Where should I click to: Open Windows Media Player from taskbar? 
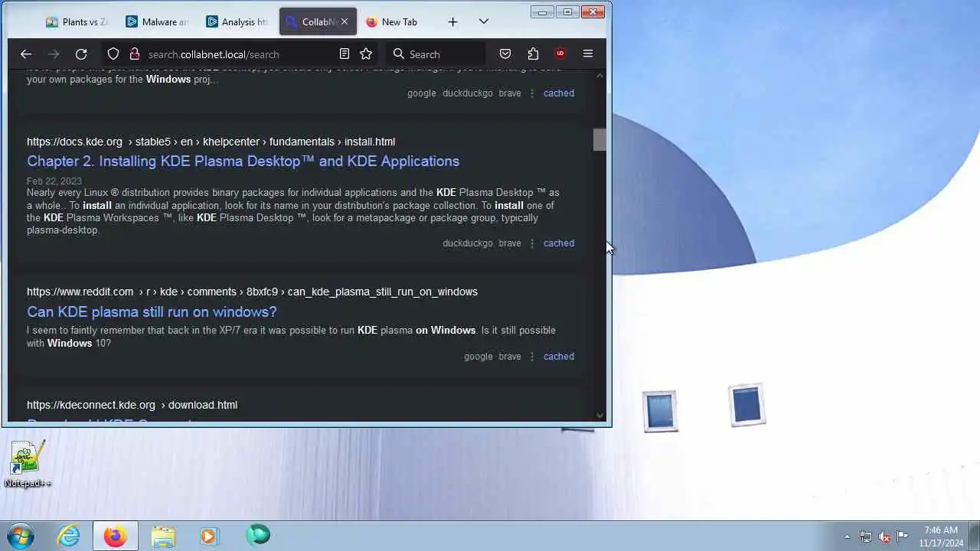click(209, 536)
